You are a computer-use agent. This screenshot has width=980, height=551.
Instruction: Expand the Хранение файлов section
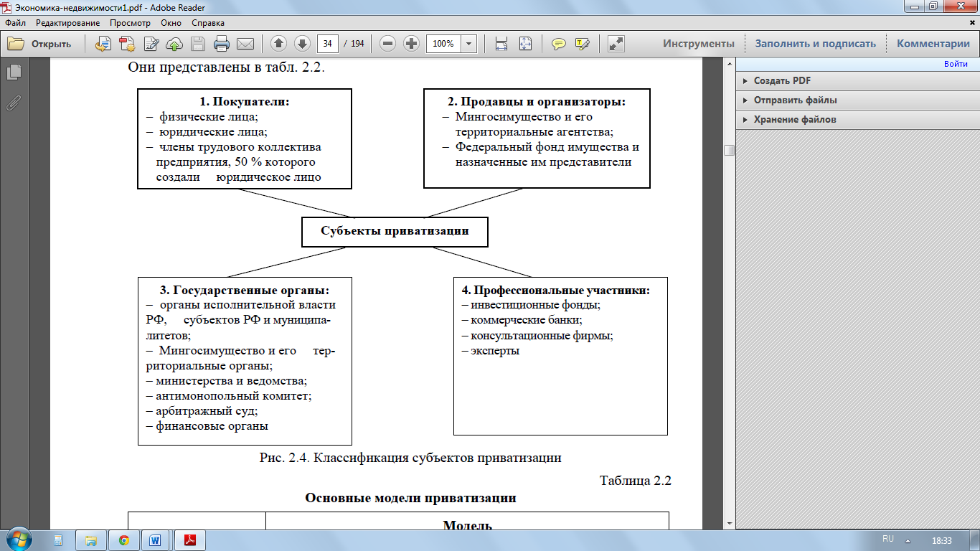[794, 120]
